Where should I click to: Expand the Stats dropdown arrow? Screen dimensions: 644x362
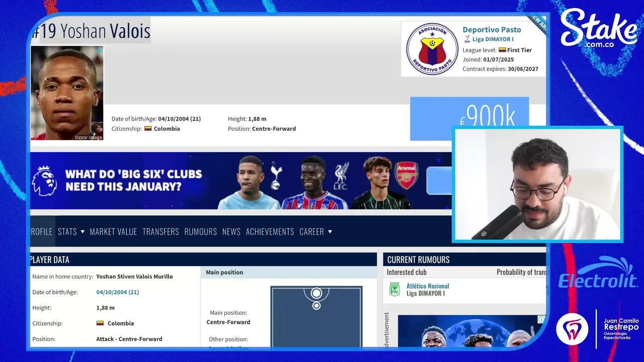pos(82,232)
